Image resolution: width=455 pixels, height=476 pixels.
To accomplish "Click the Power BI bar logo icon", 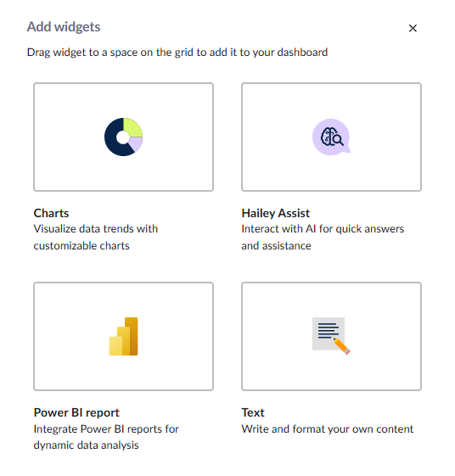I will point(124,336).
